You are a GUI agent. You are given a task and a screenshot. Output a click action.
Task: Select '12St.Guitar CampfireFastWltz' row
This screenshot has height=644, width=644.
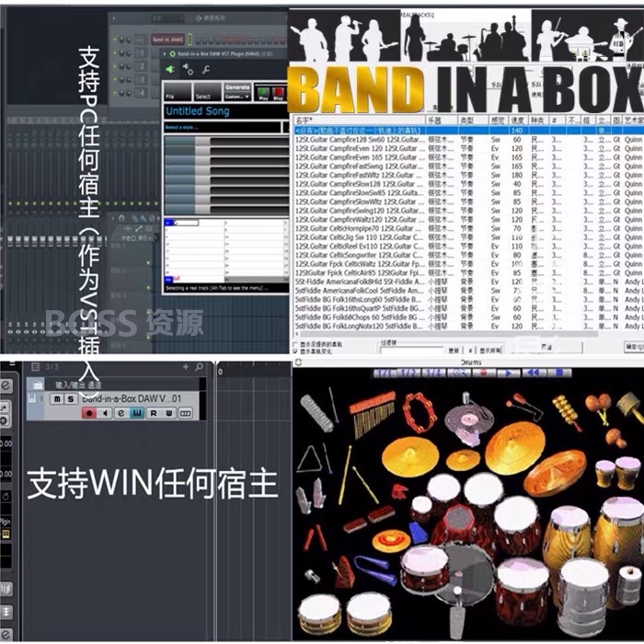click(x=468, y=176)
